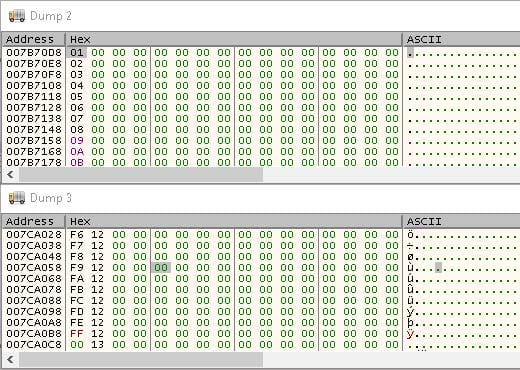Select highlighted 00 byte in row 007CA058
520x370 pixels.
point(161,268)
